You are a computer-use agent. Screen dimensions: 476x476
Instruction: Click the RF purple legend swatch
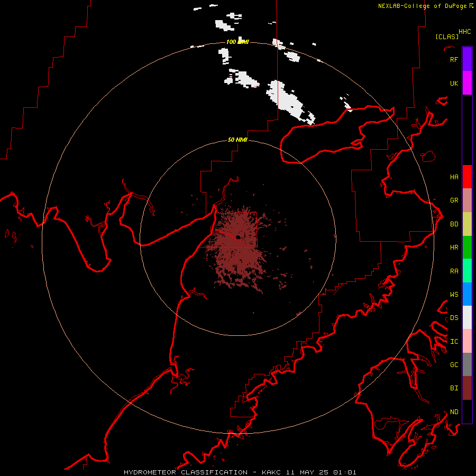click(x=467, y=59)
